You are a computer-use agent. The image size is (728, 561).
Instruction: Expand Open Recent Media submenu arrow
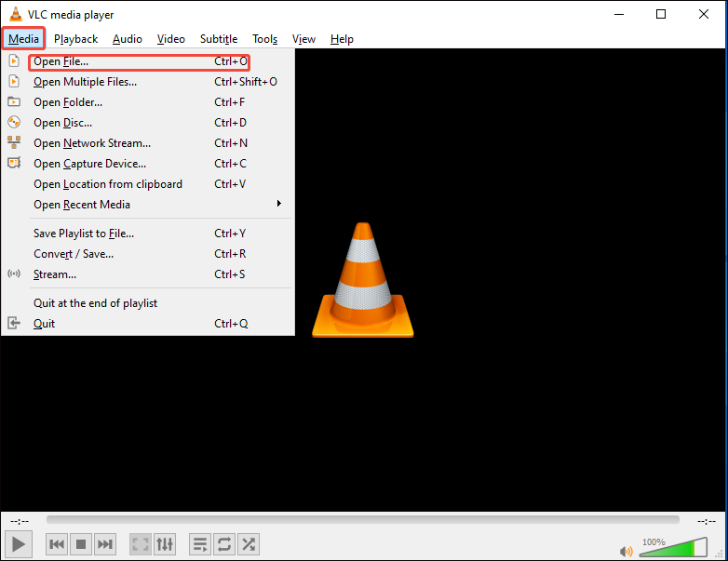pyautogui.click(x=278, y=204)
